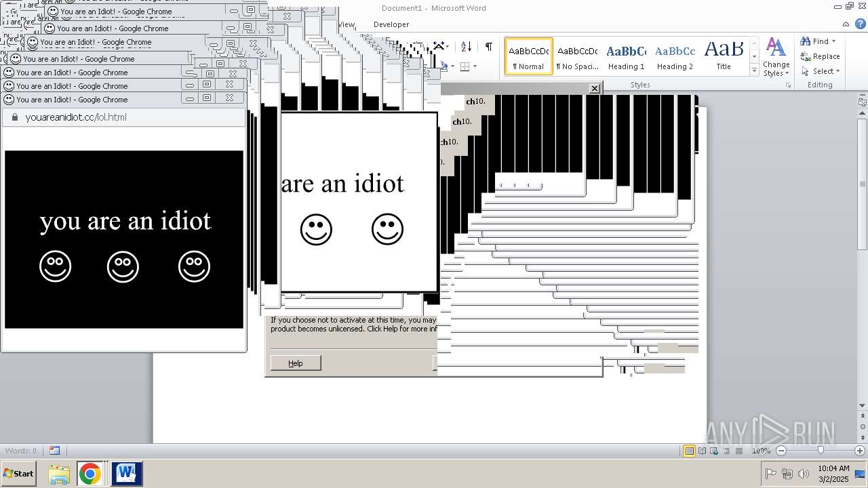
Task: Click the Action Center flag tray icon
Action: coord(770,474)
